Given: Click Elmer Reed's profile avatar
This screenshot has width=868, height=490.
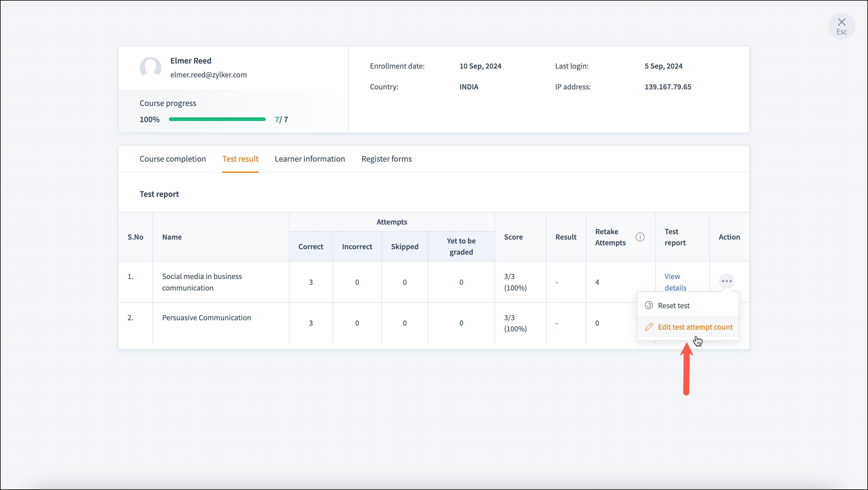Looking at the screenshot, I should [x=150, y=67].
